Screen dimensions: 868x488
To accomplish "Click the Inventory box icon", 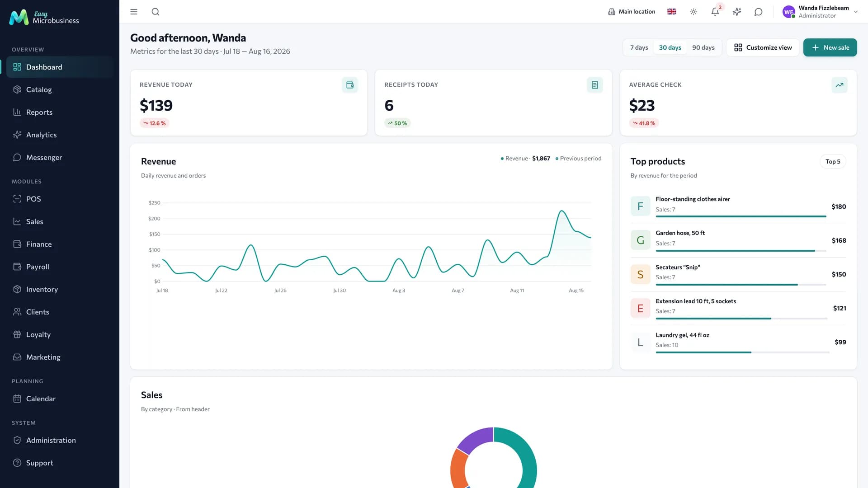I will (17, 289).
